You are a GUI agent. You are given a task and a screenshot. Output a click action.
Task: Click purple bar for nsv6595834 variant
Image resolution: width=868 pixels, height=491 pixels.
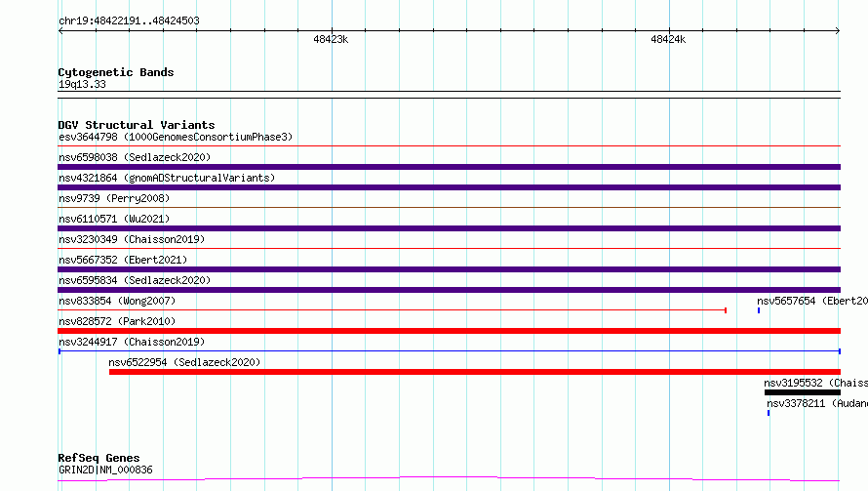(x=449, y=290)
